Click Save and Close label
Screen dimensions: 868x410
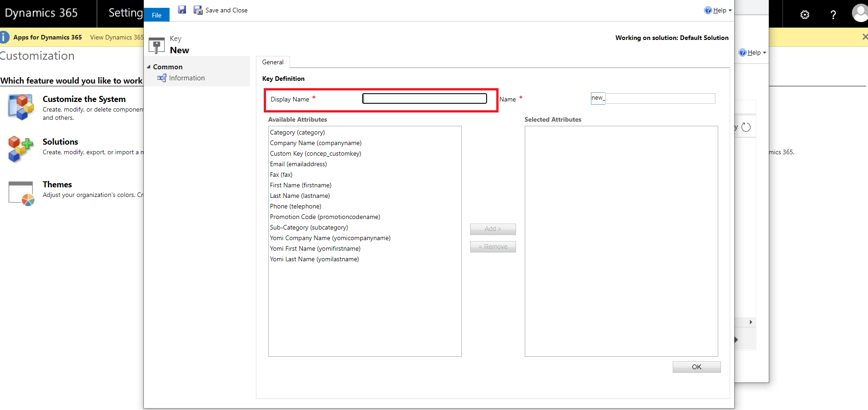tap(227, 10)
